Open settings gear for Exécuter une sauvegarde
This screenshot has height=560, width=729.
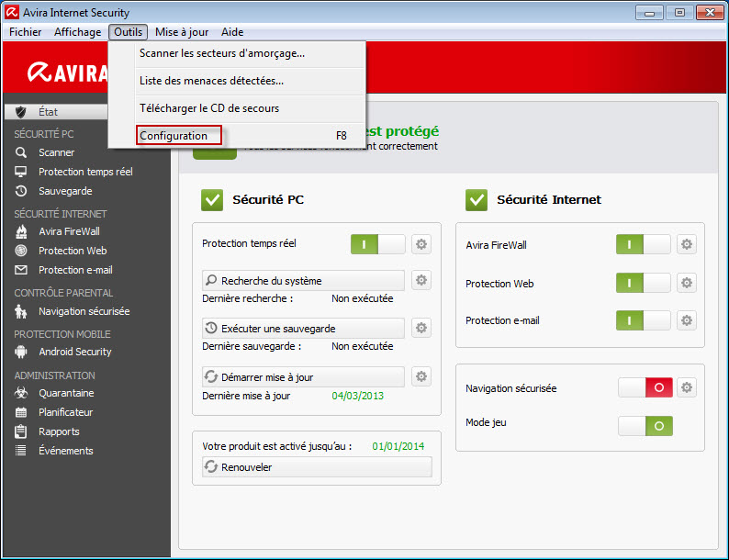click(x=421, y=328)
